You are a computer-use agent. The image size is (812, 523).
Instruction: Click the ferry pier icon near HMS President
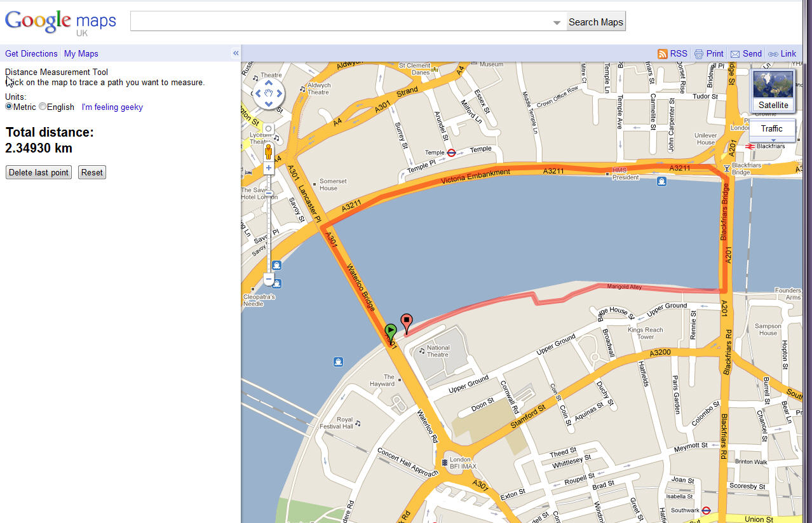click(x=661, y=182)
